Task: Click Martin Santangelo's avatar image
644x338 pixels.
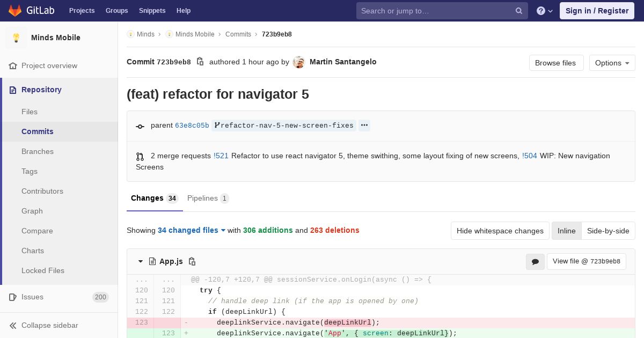Action: (299, 62)
